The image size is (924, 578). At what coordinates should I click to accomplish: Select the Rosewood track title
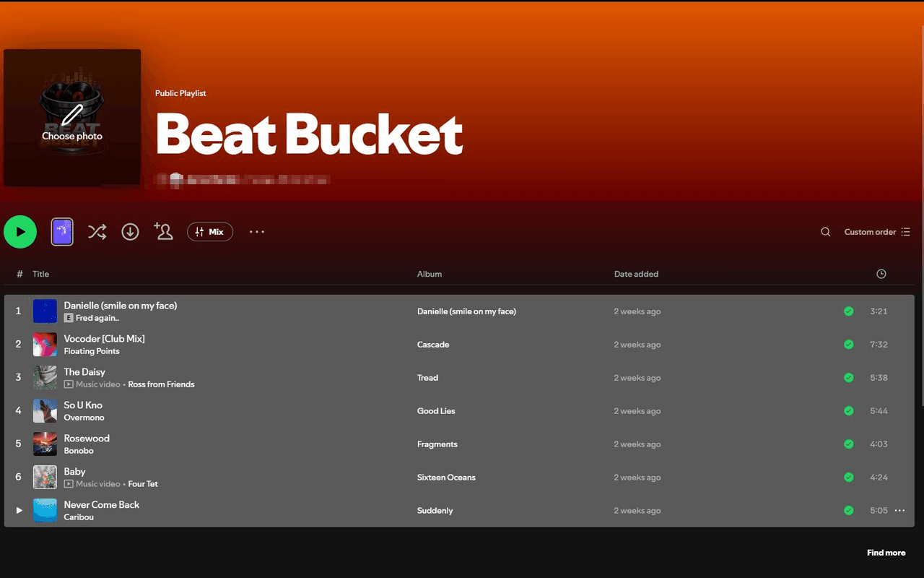point(87,439)
